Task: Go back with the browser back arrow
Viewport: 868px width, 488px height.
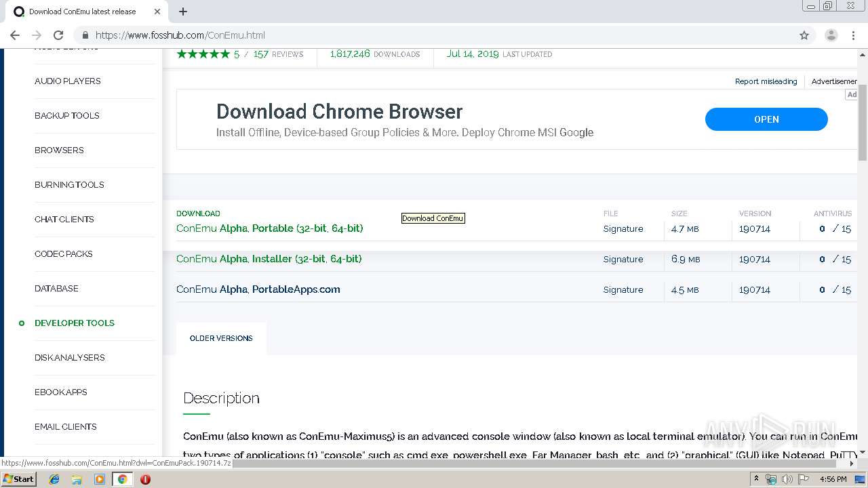Action: pyautogui.click(x=15, y=35)
